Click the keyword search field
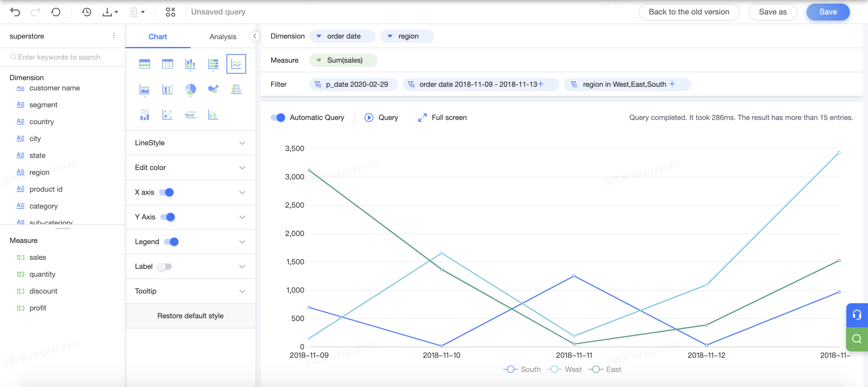The width and height of the screenshot is (868, 387). pyautogui.click(x=62, y=57)
